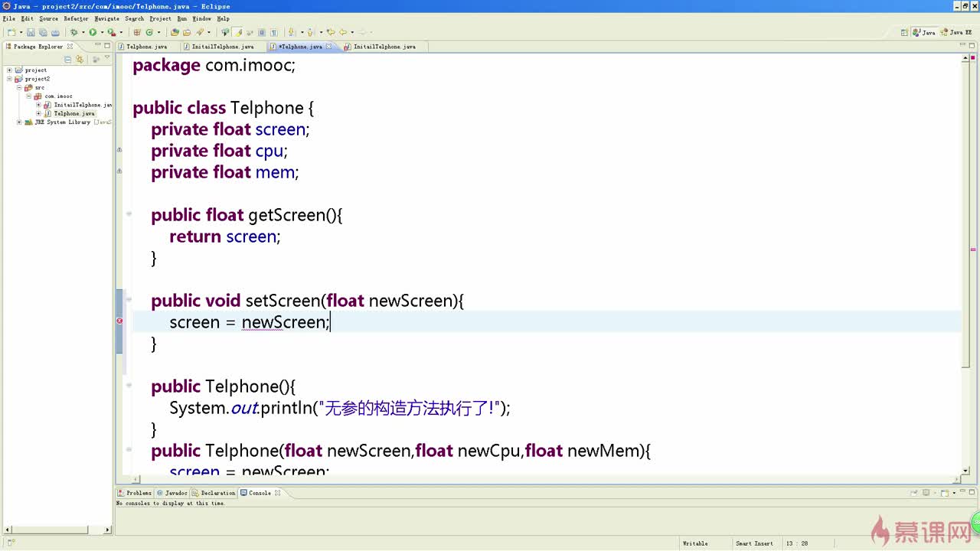This screenshot has width=980, height=551.
Task: Open Debug configurations dropdown arrow
Action: [83, 32]
